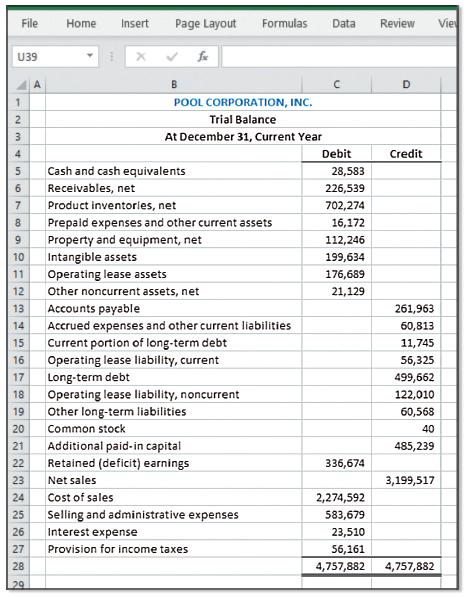The height and width of the screenshot is (597, 466).
Task: Open the Insert ribbon tab
Action: [x=135, y=24]
